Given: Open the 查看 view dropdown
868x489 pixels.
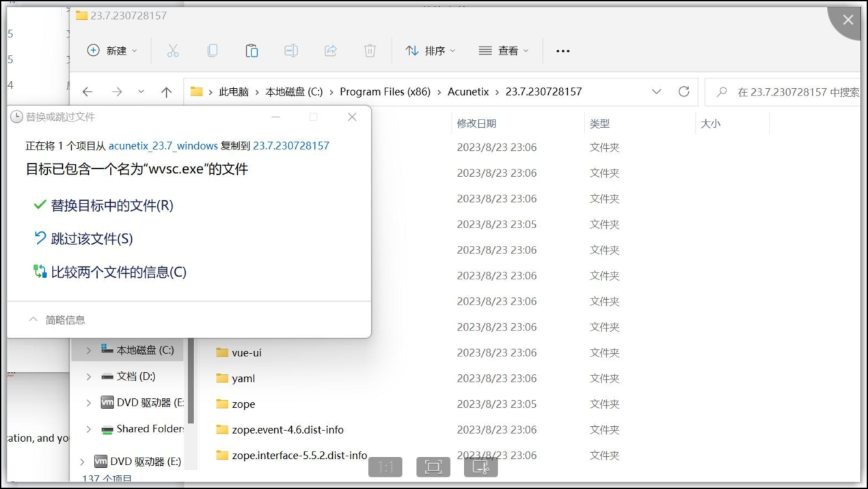Looking at the screenshot, I should pos(504,51).
